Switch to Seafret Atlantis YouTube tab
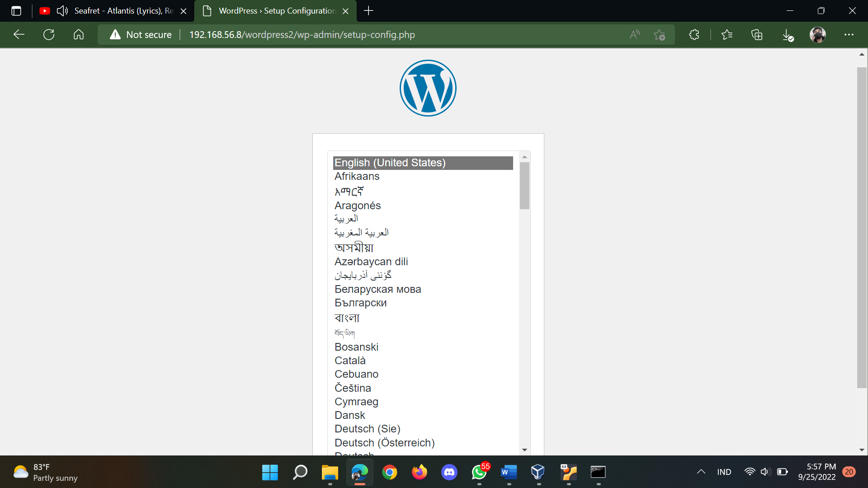Image resolution: width=868 pixels, height=488 pixels. (x=122, y=11)
